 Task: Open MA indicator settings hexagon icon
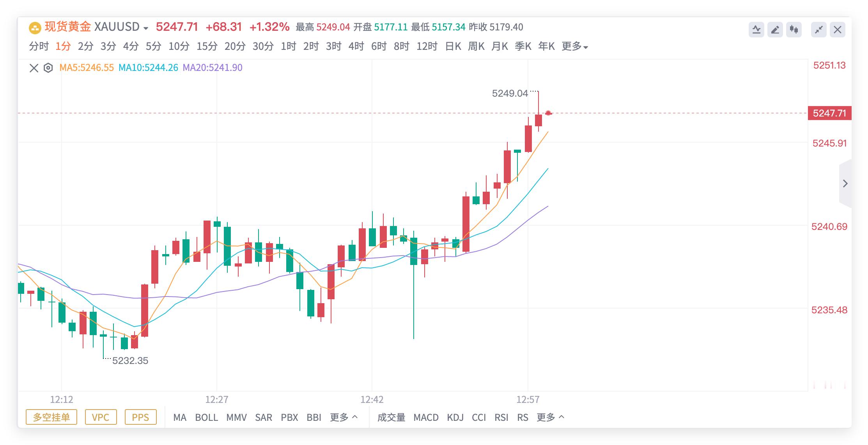[48, 68]
